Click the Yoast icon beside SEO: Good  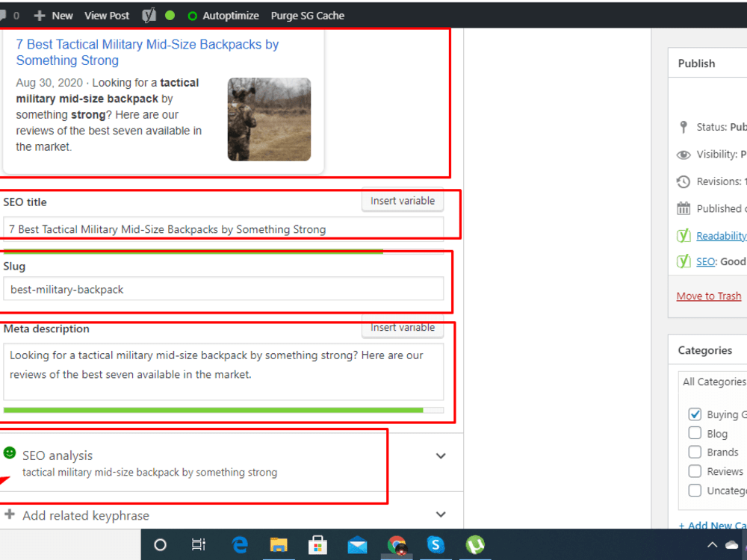(684, 261)
